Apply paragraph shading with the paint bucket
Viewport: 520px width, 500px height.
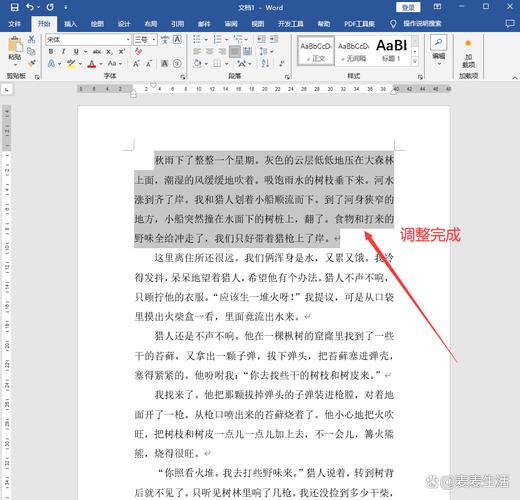197,63
